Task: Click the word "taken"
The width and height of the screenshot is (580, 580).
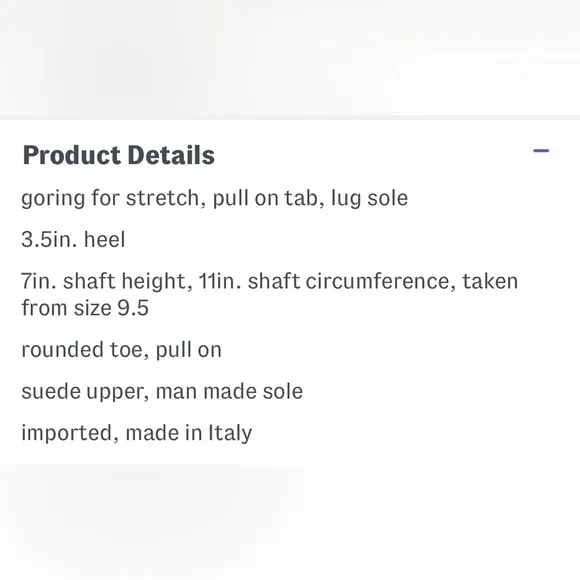Action: 490,281
